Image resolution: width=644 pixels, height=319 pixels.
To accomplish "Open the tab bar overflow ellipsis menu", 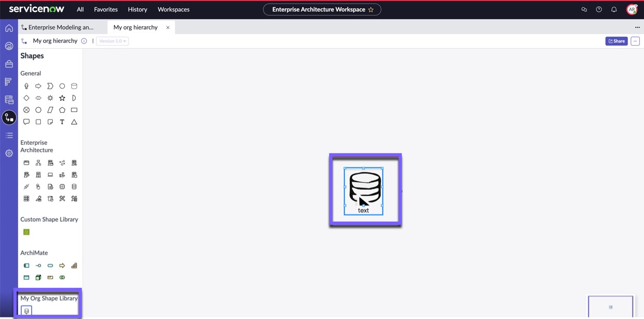I will click(x=637, y=27).
